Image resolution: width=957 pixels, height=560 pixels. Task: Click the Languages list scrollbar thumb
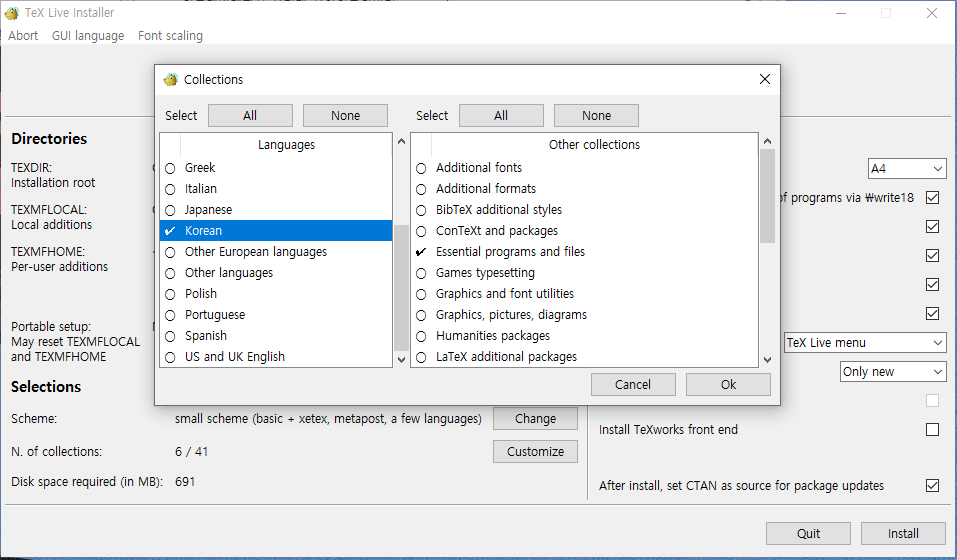[401, 289]
